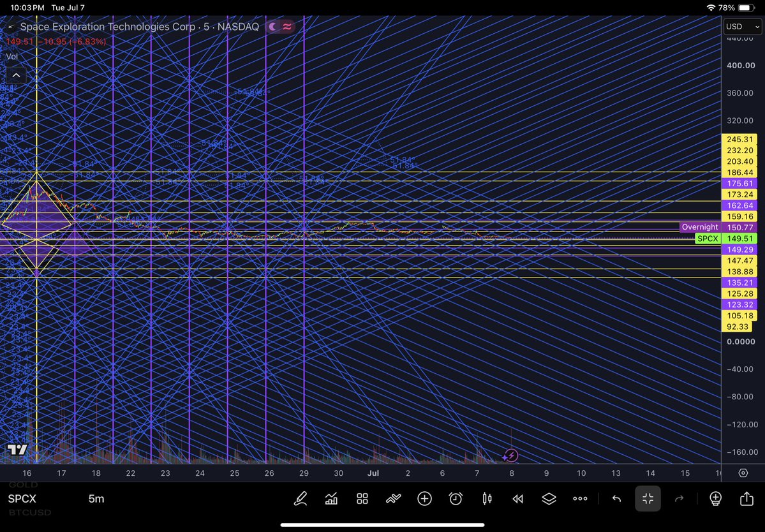This screenshot has width=765, height=532.
Task: Select the 162.64 level label
Action: pyautogui.click(x=739, y=206)
